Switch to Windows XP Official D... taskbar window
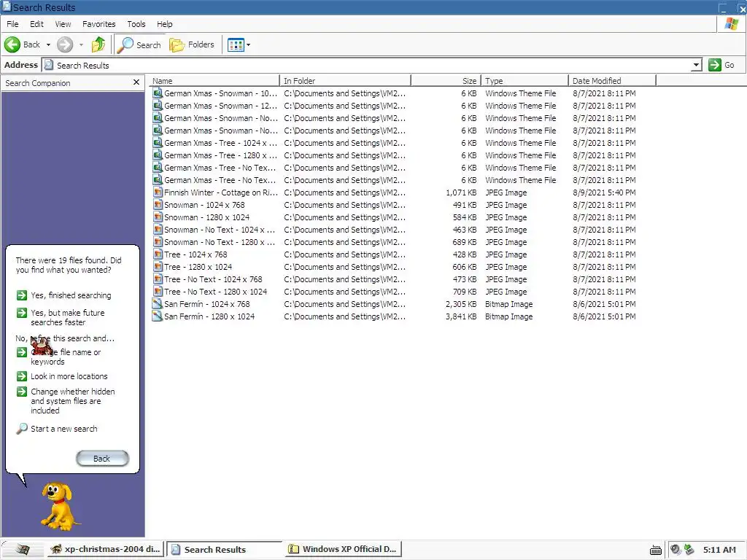The image size is (747, 560). 343,549
